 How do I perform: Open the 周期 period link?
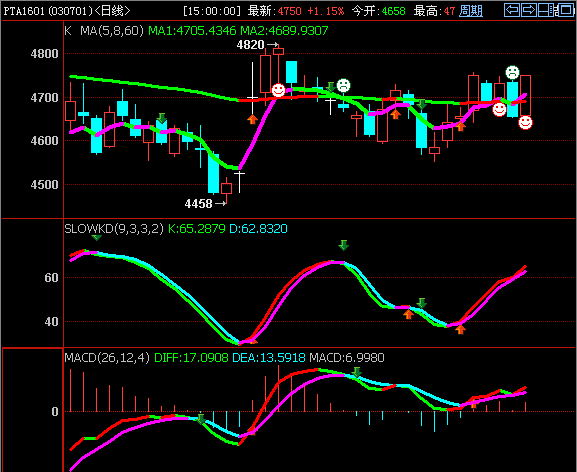[x=471, y=11]
